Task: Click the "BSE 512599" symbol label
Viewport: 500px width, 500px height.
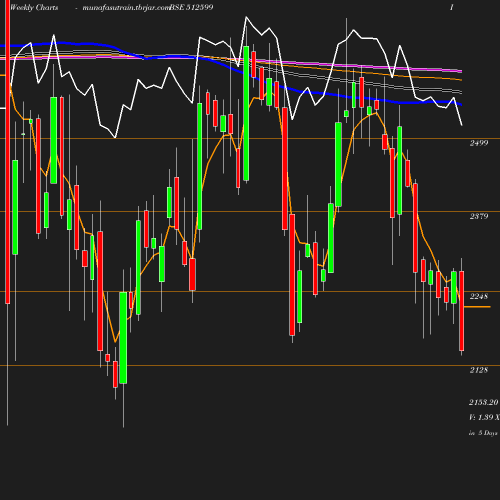Action: [191, 7]
